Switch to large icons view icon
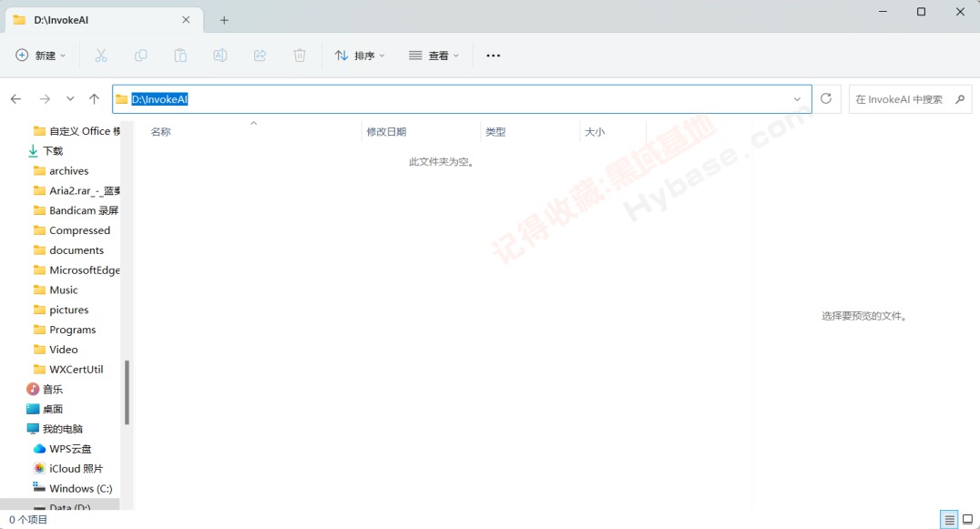980x529 pixels. (x=968, y=520)
